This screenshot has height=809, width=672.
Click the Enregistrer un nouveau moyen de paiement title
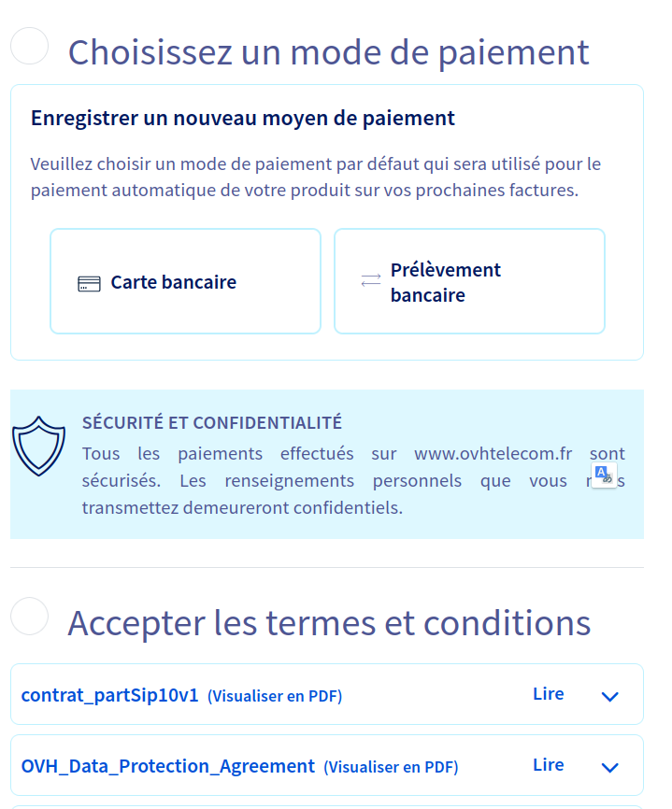pyautogui.click(x=243, y=118)
